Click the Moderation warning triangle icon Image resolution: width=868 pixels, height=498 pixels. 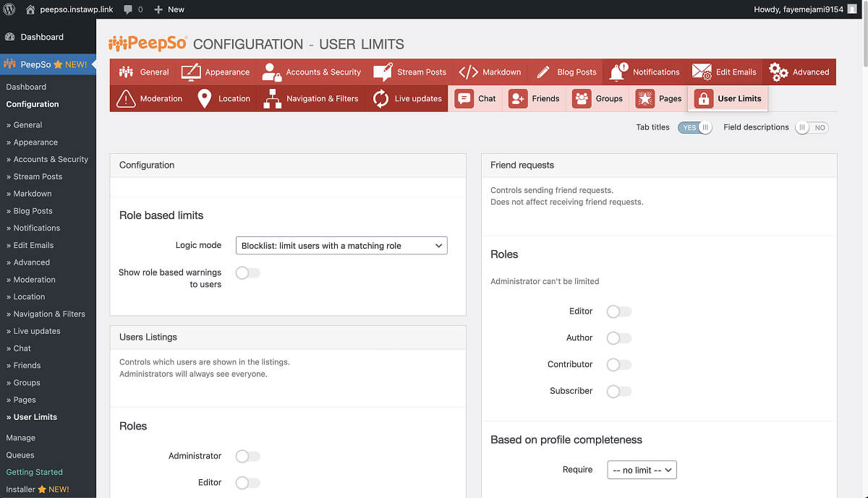pyautogui.click(x=126, y=98)
